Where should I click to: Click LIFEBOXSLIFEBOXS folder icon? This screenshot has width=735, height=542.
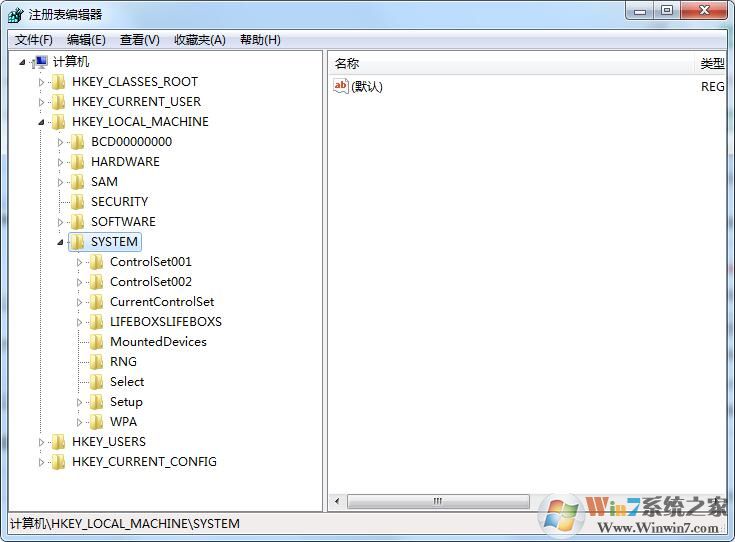tap(97, 322)
